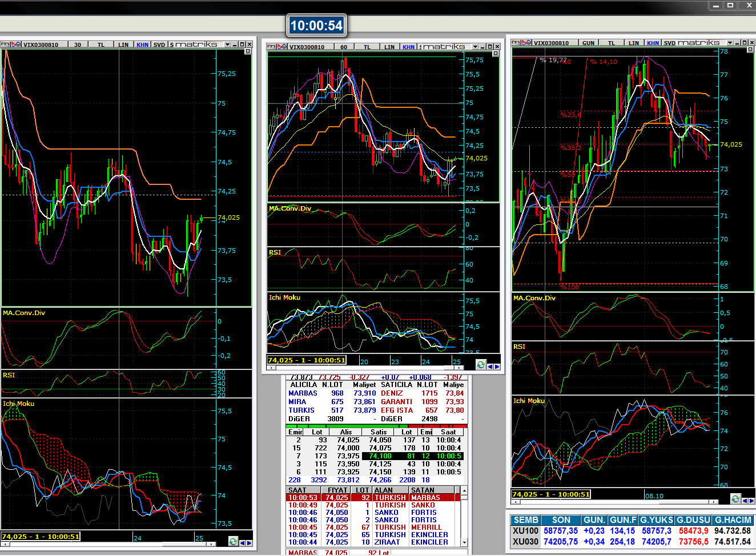Click the green-red buy/sell ratio bar

pos(376,426)
